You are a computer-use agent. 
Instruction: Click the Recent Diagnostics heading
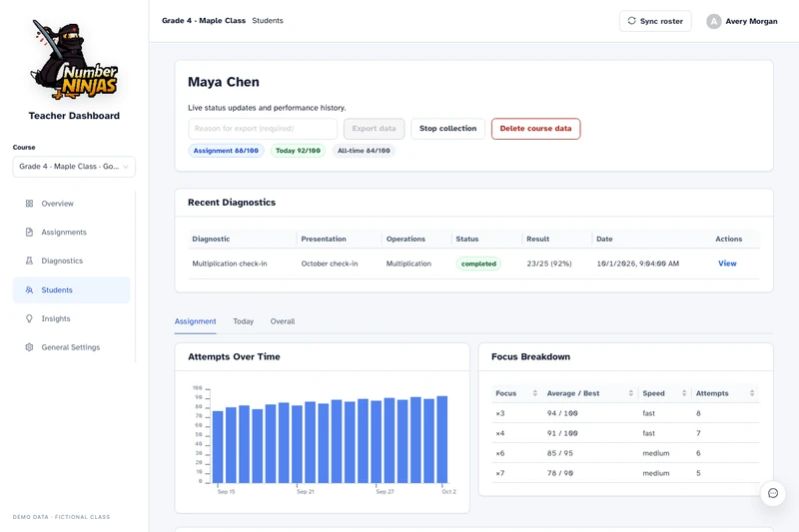232,202
